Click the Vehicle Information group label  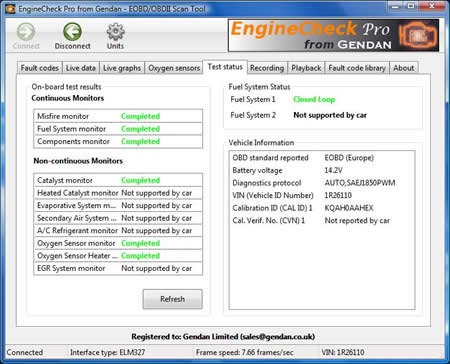pos(261,143)
